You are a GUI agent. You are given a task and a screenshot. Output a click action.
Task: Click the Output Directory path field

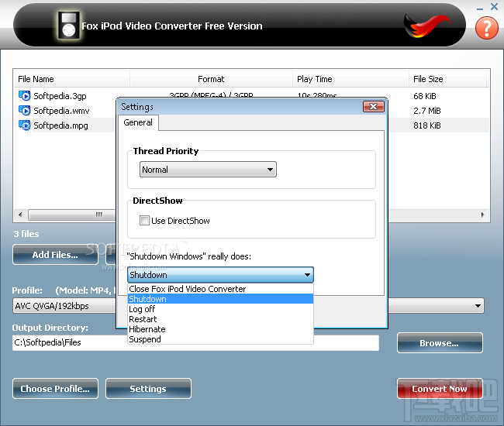click(x=195, y=342)
